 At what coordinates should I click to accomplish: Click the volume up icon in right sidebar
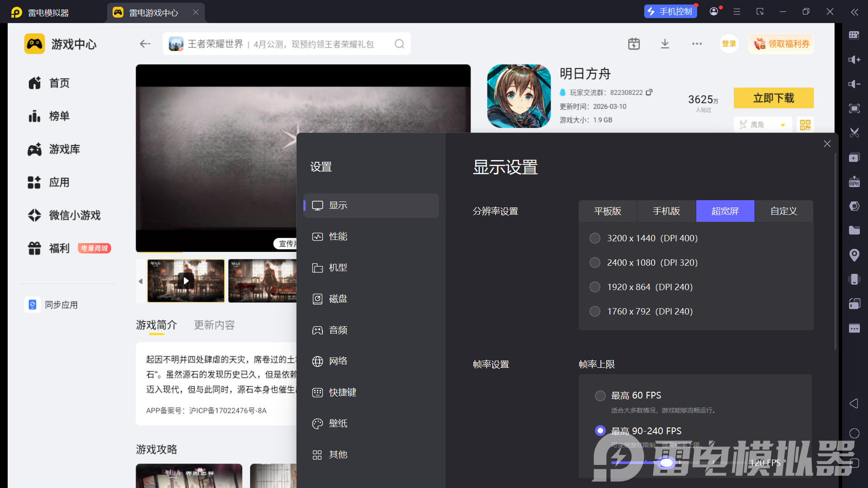tap(854, 60)
